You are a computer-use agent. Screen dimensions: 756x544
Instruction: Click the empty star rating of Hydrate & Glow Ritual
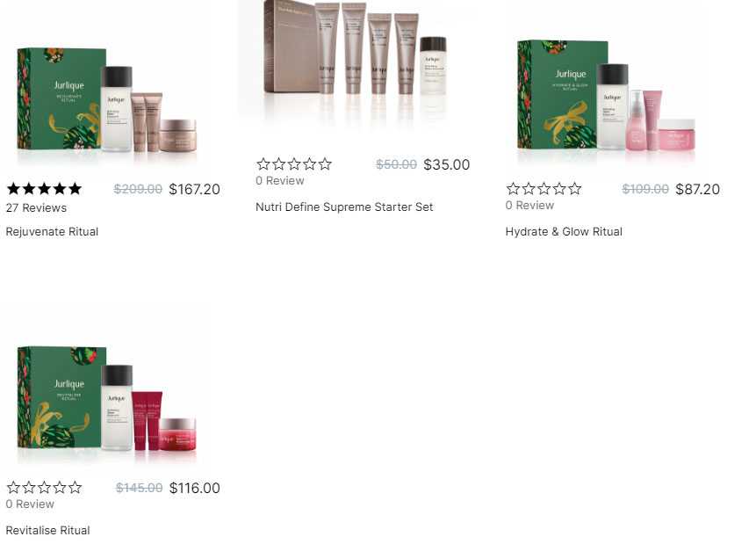click(544, 189)
